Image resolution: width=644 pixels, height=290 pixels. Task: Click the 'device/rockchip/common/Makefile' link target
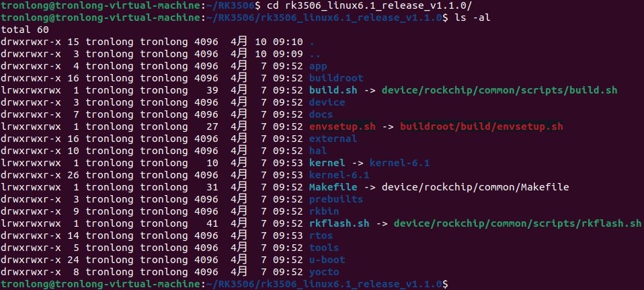pos(475,187)
